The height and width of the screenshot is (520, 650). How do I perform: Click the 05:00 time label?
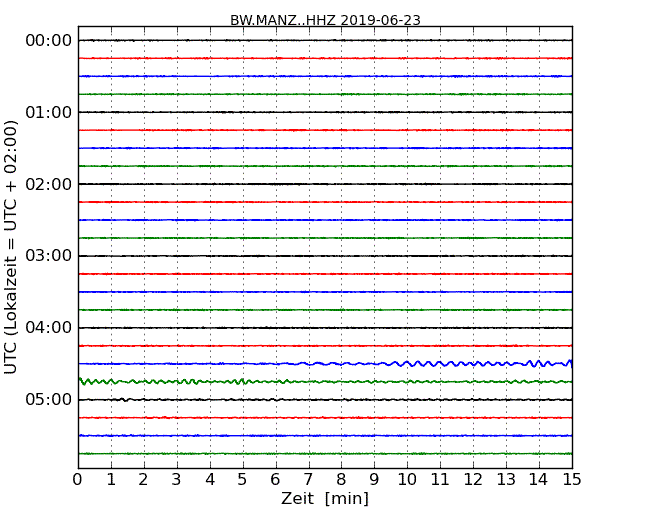pos(49,399)
